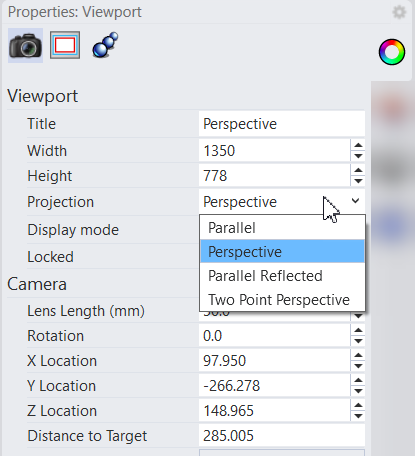The image size is (415, 456).
Task: Decrease X Location with down arrow
Action: [x=358, y=366]
